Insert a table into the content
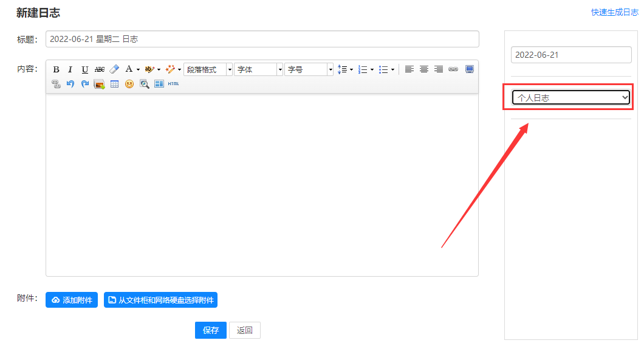 click(114, 84)
